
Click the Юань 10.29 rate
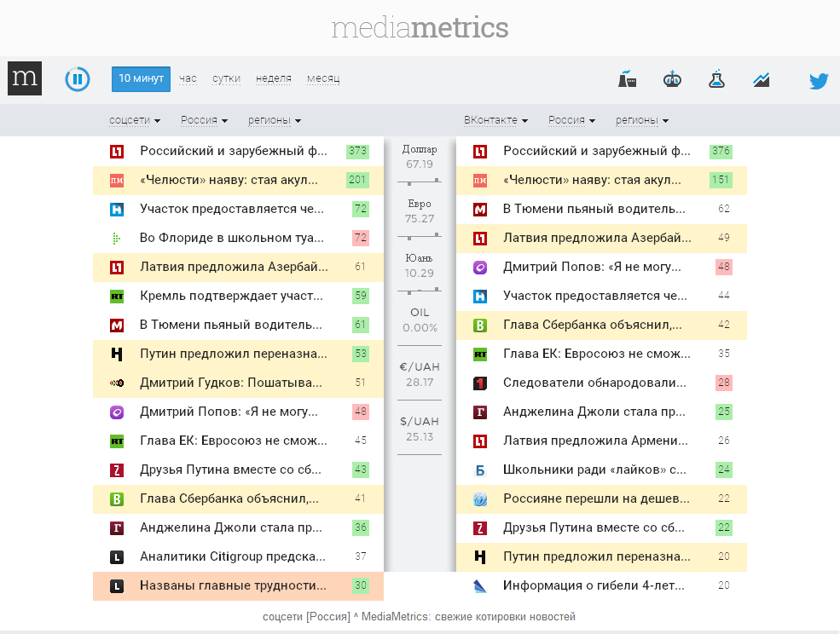420,266
